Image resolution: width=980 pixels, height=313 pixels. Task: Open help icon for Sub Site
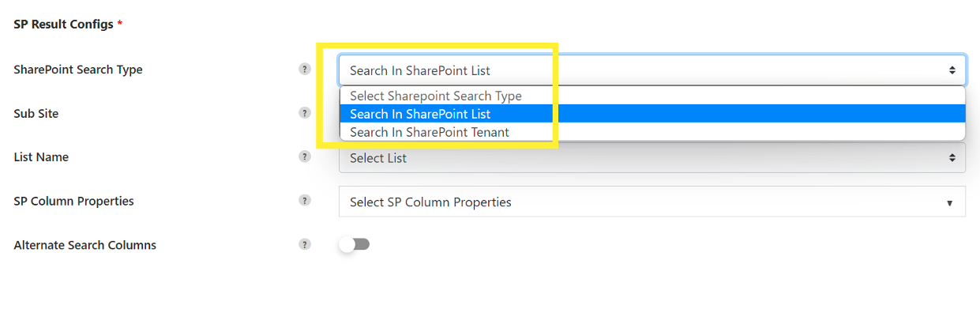click(x=305, y=113)
